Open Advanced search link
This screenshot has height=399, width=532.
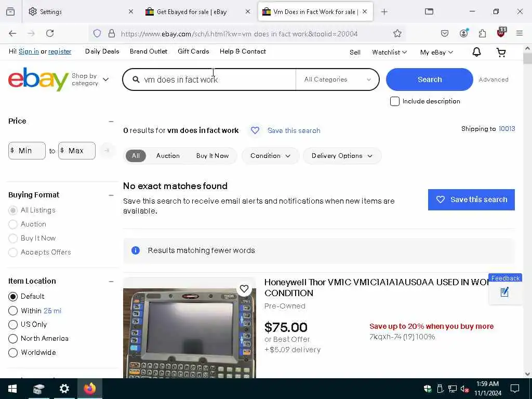click(x=494, y=79)
